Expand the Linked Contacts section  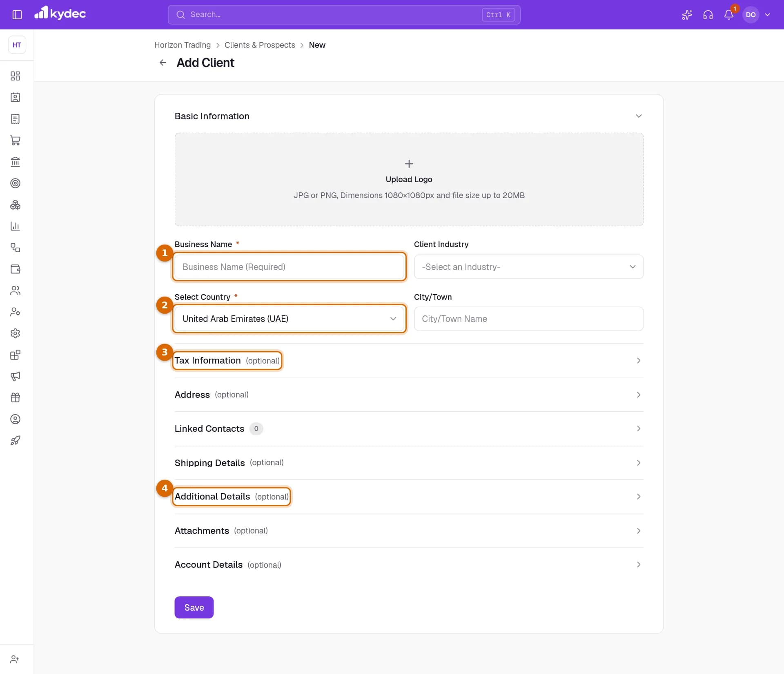click(x=409, y=429)
